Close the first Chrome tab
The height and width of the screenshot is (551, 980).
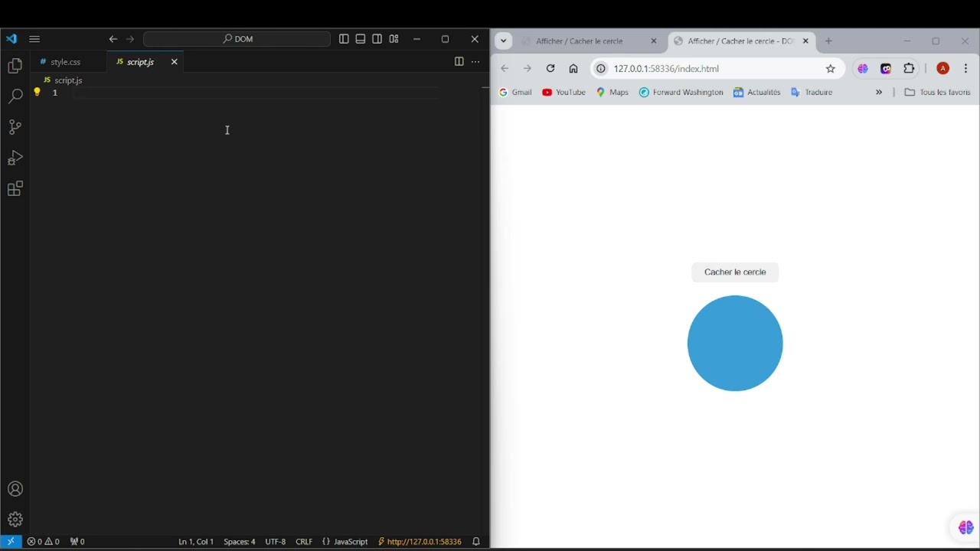click(x=654, y=41)
